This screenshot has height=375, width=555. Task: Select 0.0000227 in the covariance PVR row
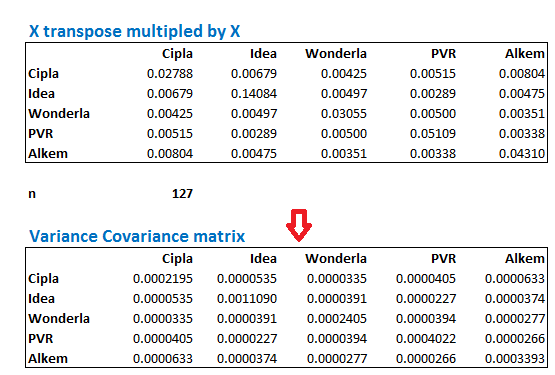[247, 339]
